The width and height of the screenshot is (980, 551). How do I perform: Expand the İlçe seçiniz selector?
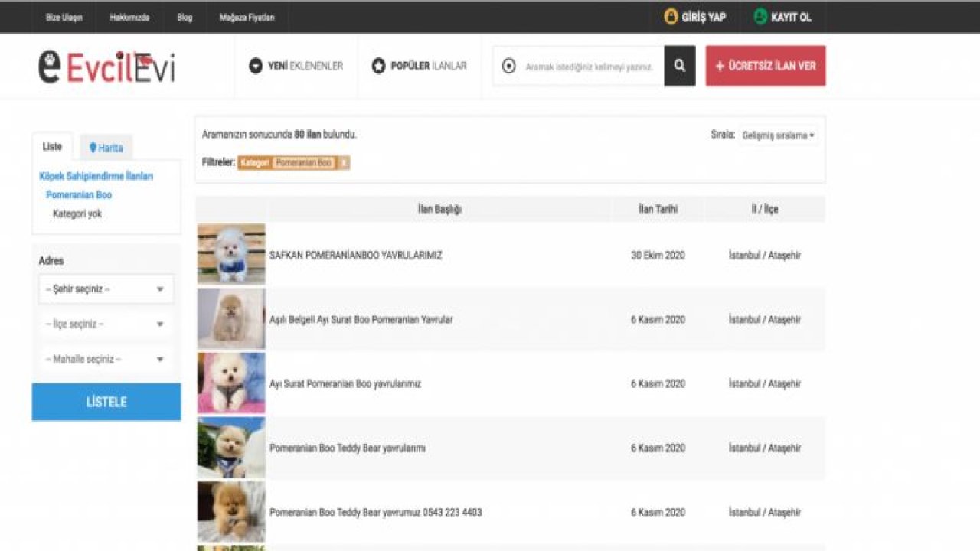(106, 324)
